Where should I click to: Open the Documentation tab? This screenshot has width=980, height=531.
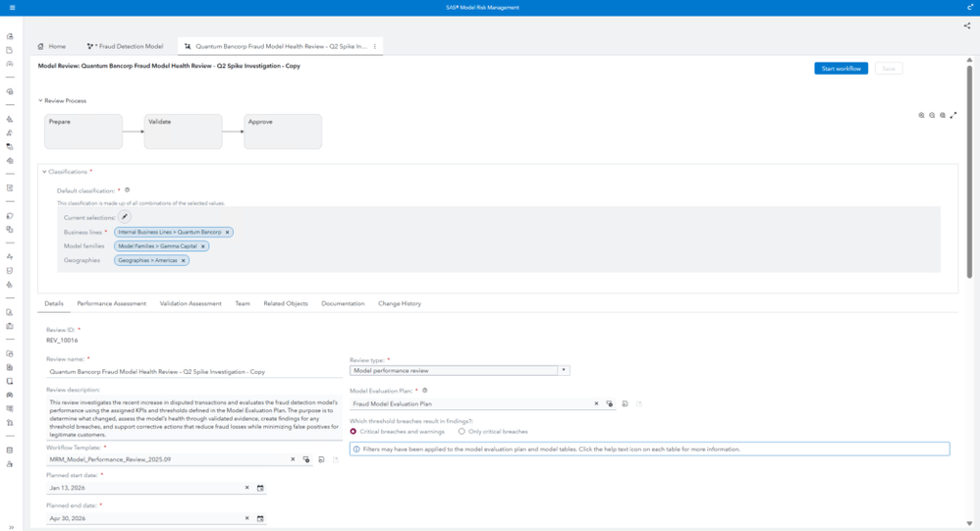pyautogui.click(x=343, y=303)
